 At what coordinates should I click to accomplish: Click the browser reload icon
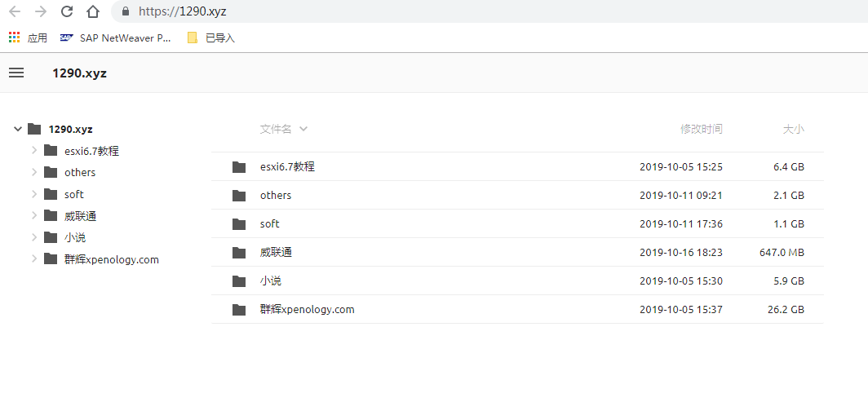(67, 11)
